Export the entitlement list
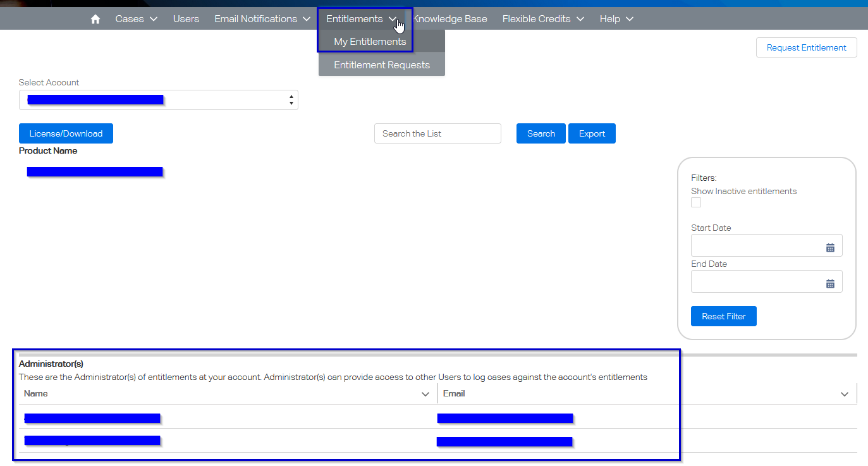The height and width of the screenshot is (466, 868). click(x=592, y=133)
